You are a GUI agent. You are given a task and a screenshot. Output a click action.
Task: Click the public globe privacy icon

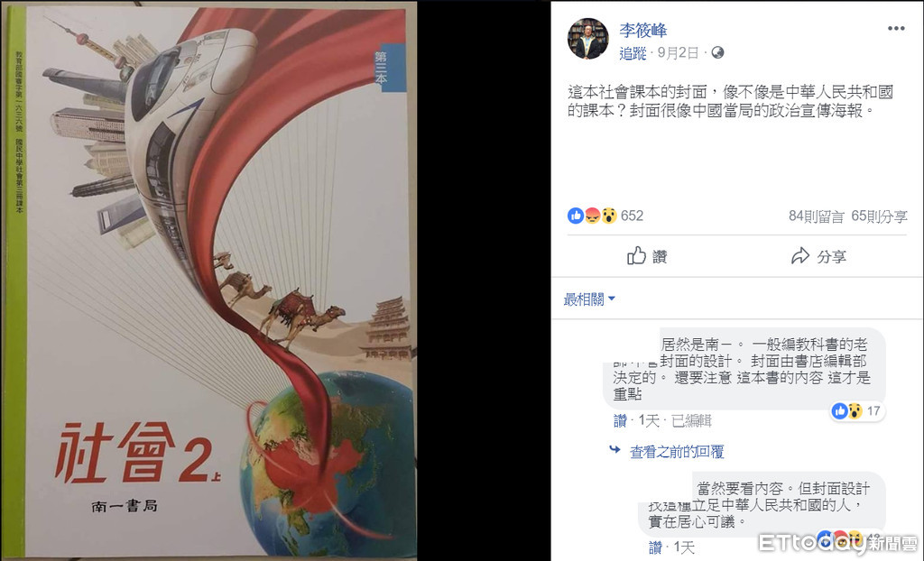tap(717, 52)
